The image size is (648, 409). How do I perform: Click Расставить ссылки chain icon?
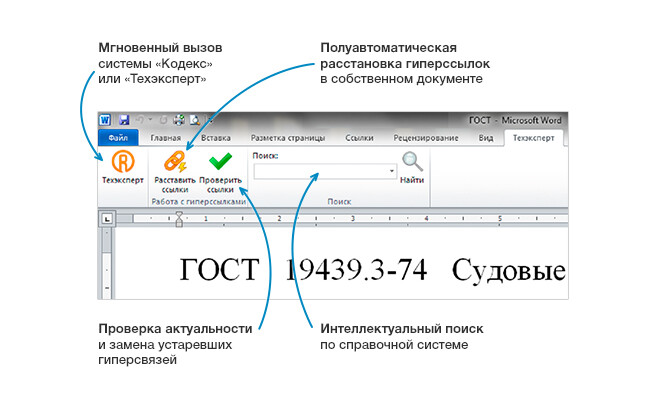click(x=175, y=162)
